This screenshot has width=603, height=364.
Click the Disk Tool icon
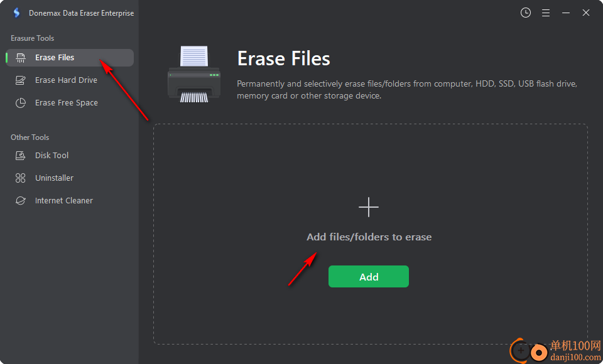coord(20,155)
